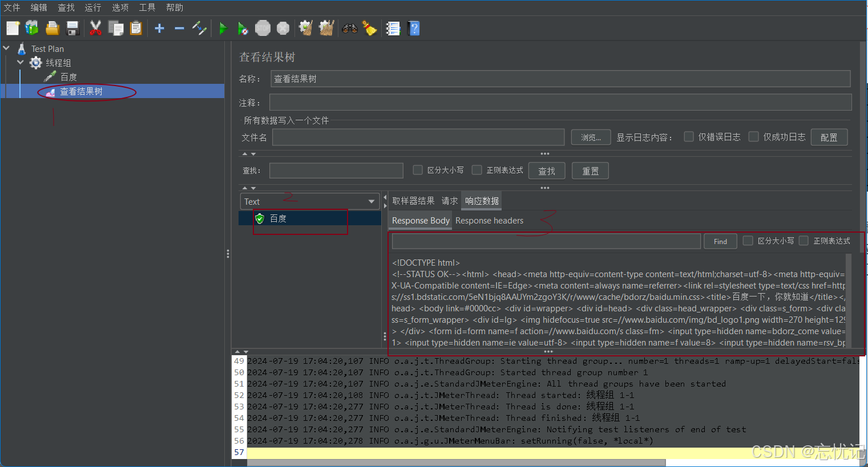Switch to the 取样器结果 tab
Viewport: 868px width, 467px height.
(x=413, y=201)
